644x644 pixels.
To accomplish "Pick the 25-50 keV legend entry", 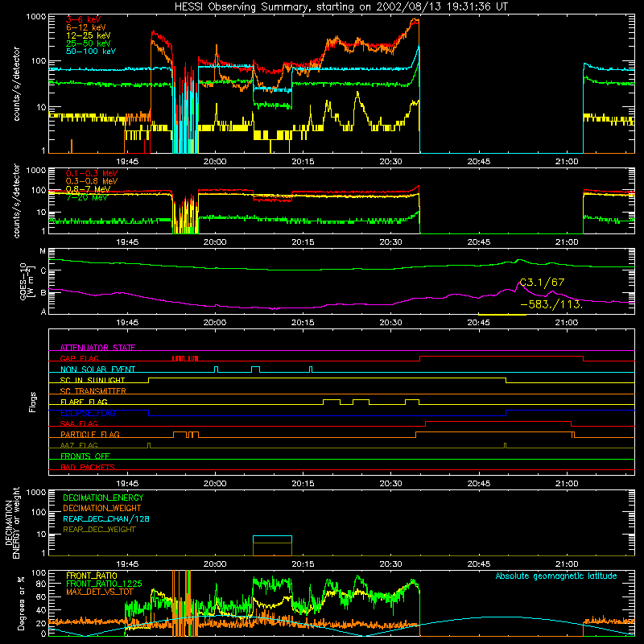I will tap(88, 43).
